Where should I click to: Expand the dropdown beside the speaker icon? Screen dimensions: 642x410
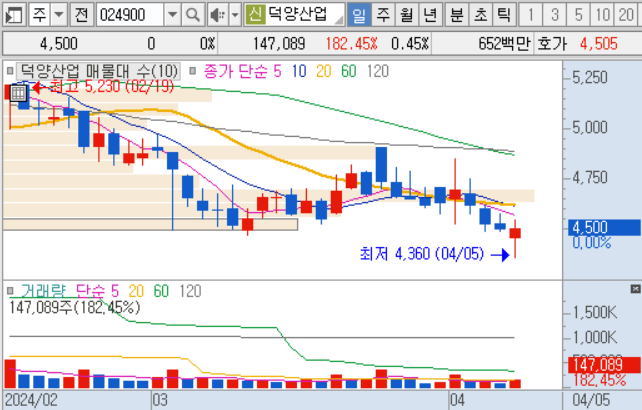pos(235,15)
